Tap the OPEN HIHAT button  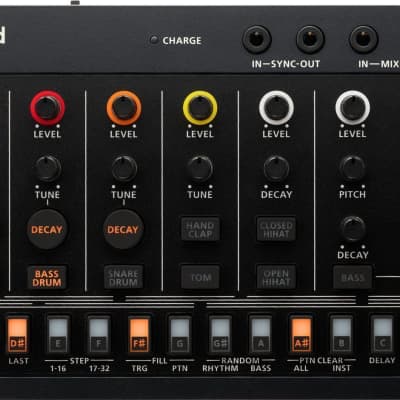tap(276, 277)
